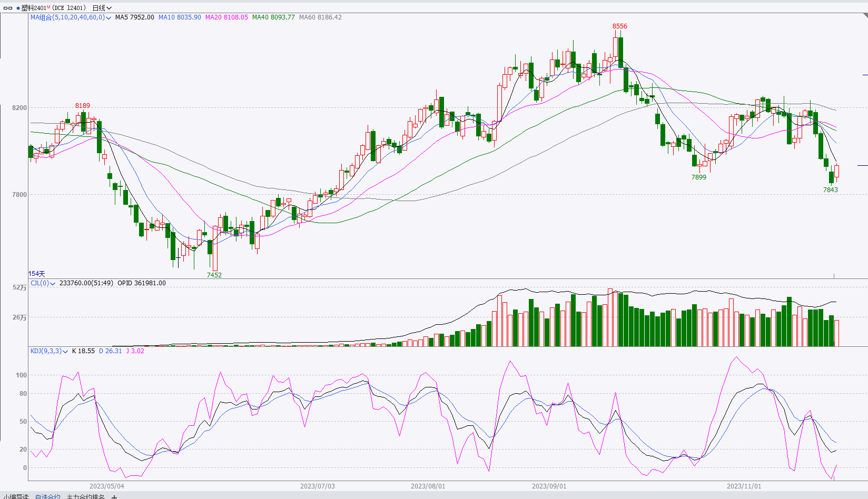Click the blue dot marker before 塑料2401
The width and height of the screenshot is (868, 499).
18,8
